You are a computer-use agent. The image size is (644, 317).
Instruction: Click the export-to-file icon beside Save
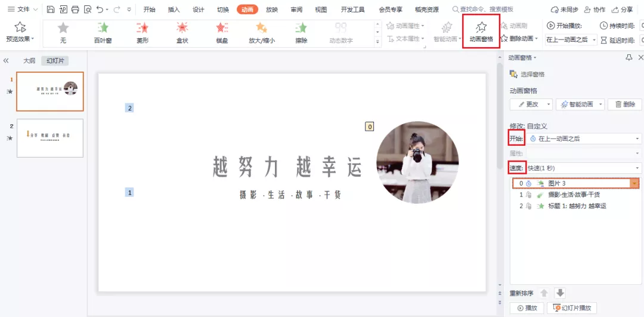[x=63, y=10]
